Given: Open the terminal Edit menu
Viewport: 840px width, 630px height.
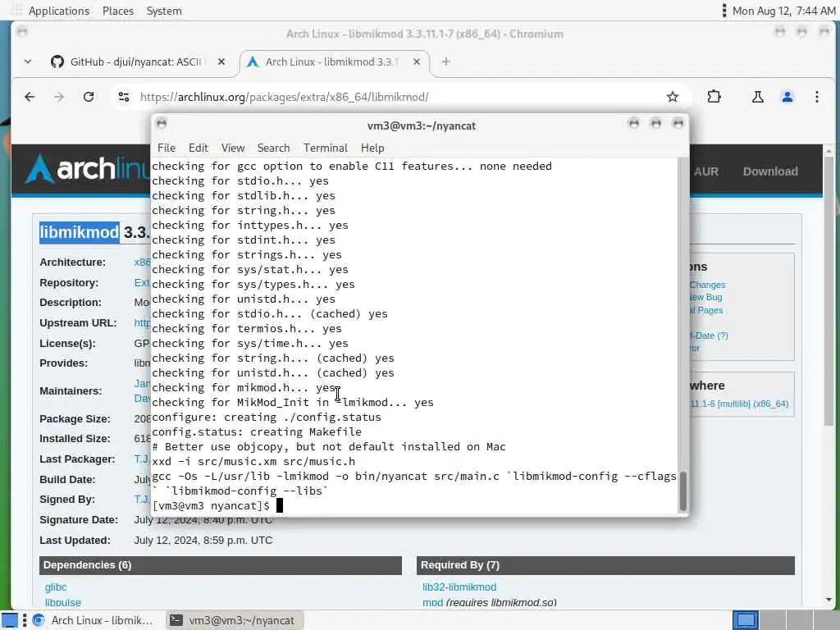Looking at the screenshot, I should pyautogui.click(x=198, y=148).
